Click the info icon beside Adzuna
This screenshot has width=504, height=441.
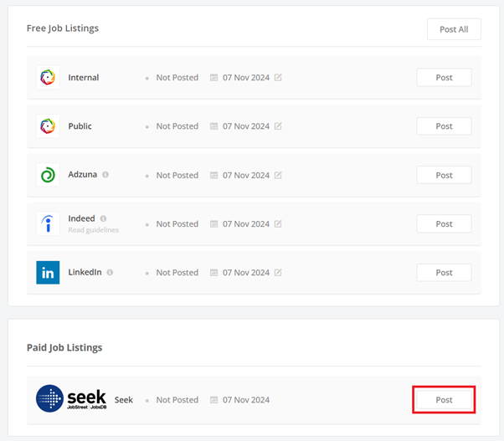pyautogui.click(x=105, y=175)
